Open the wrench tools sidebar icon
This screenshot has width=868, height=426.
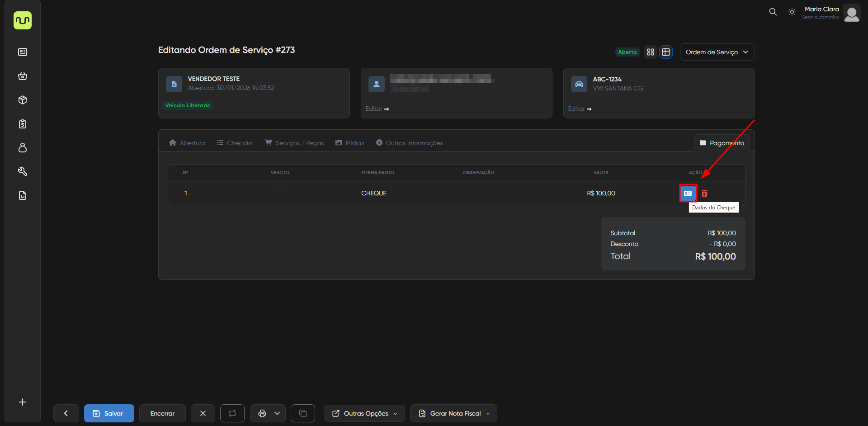(x=23, y=171)
